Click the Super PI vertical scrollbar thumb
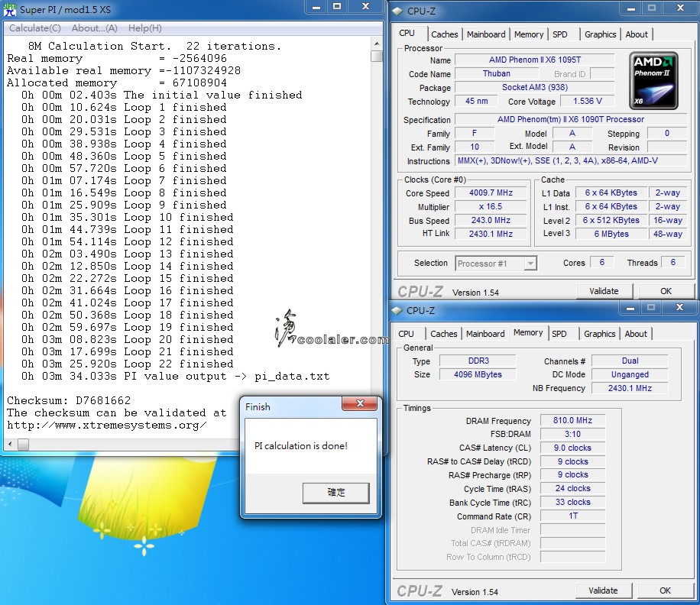The width and height of the screenshot is (700, 605). tap(376, 56)
